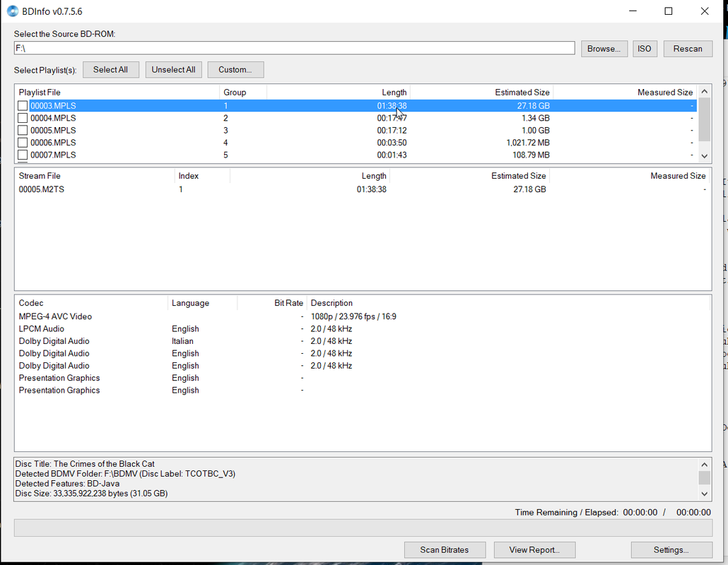
Task: Click Select All playlists button
Action: point(110,70)
